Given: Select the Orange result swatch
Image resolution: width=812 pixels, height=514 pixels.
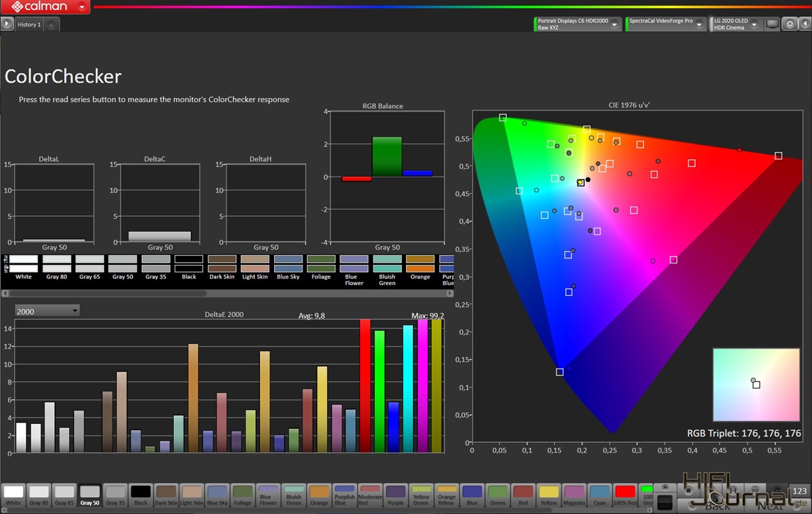Looking at the screenshot, I should [420, 264].
